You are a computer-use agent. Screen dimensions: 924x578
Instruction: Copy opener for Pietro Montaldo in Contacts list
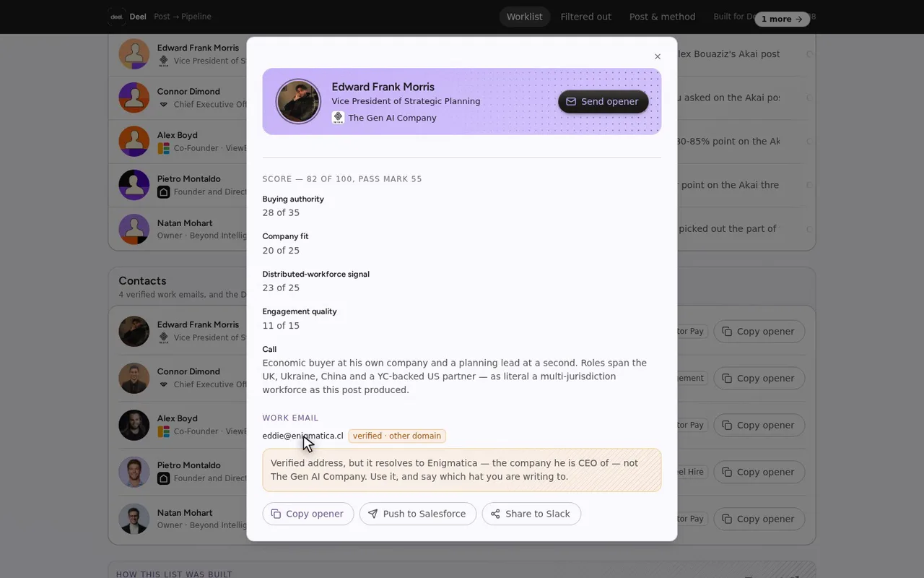click(759, 472)
